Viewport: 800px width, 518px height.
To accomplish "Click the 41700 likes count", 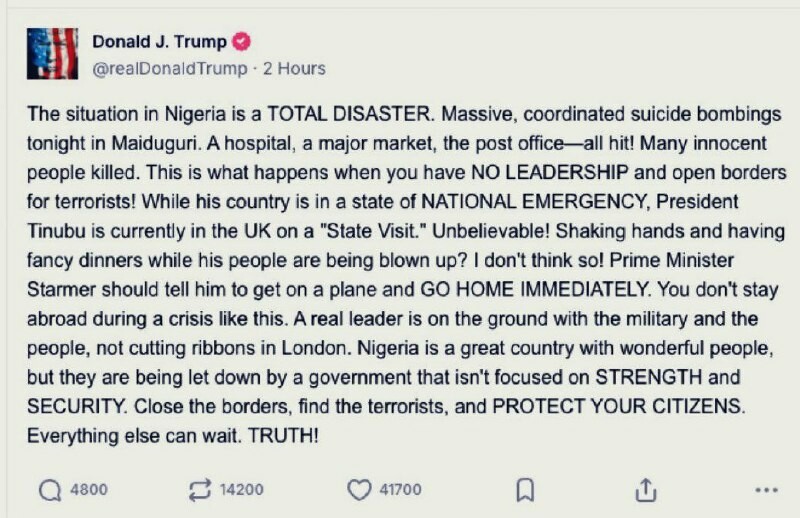I will coord(400,489).
